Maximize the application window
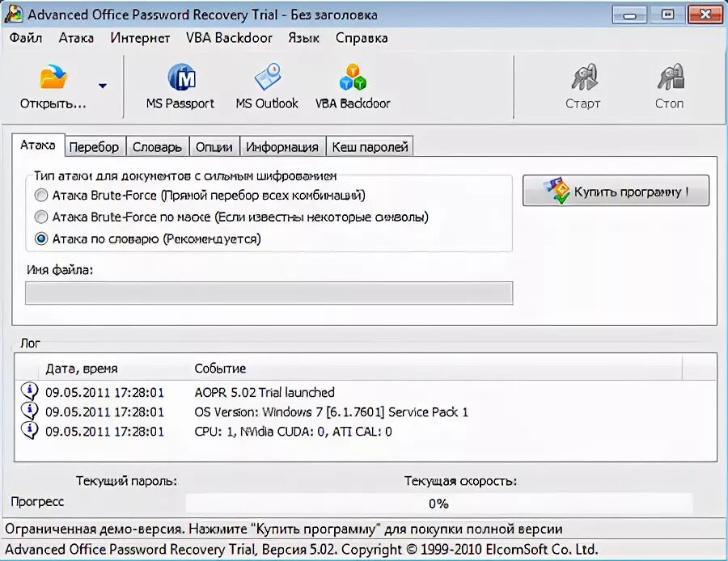The height and width of the screenshot is (561, 728). coord(667,15)
